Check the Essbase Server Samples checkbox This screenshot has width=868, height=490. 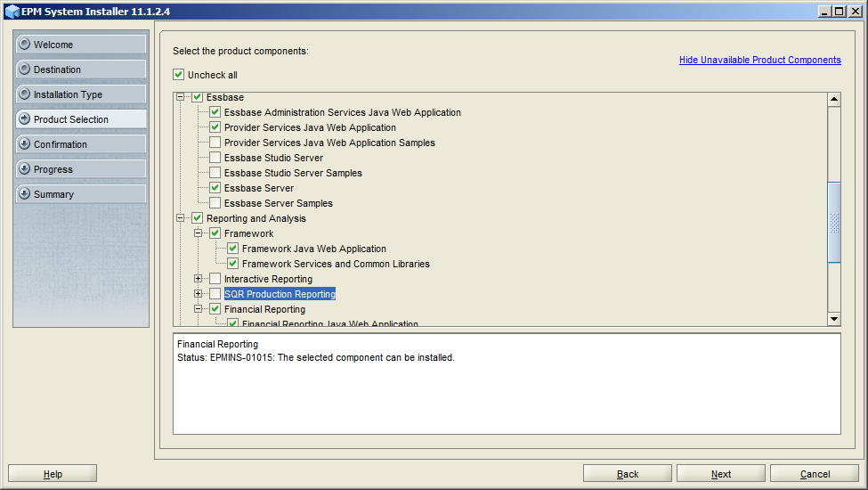215,202
